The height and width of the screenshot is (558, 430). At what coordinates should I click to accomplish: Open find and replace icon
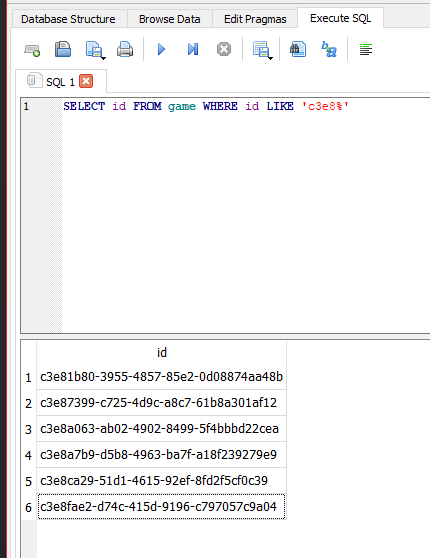329,49
